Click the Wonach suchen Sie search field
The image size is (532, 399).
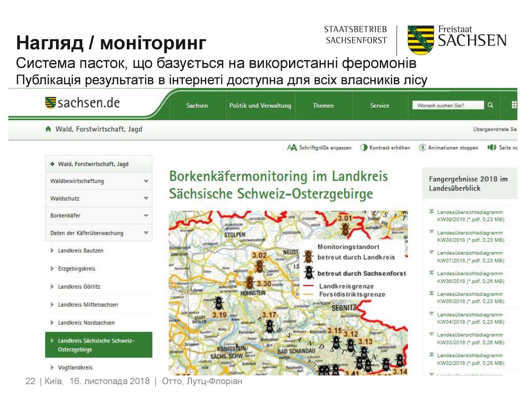[448, 106]
